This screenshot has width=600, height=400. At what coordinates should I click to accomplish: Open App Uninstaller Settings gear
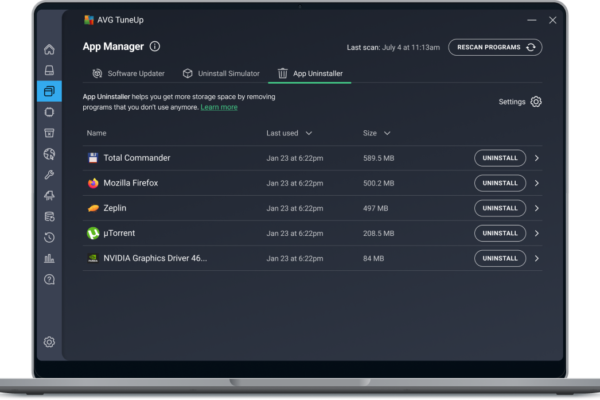pyautogui.click(x=536, y=101)
